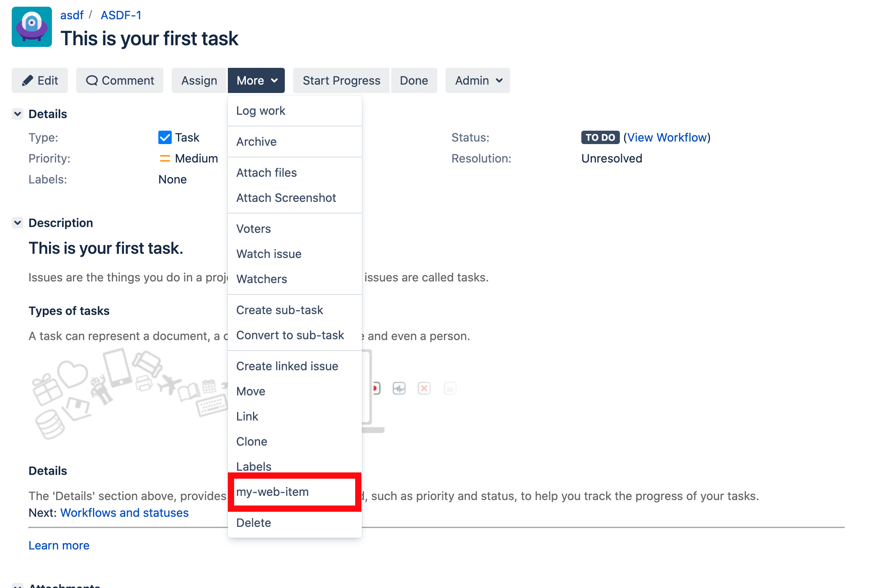This screenshot has width=872, height=588.
Task: Choose Create linked issue entry
Action: pos(295,366)
